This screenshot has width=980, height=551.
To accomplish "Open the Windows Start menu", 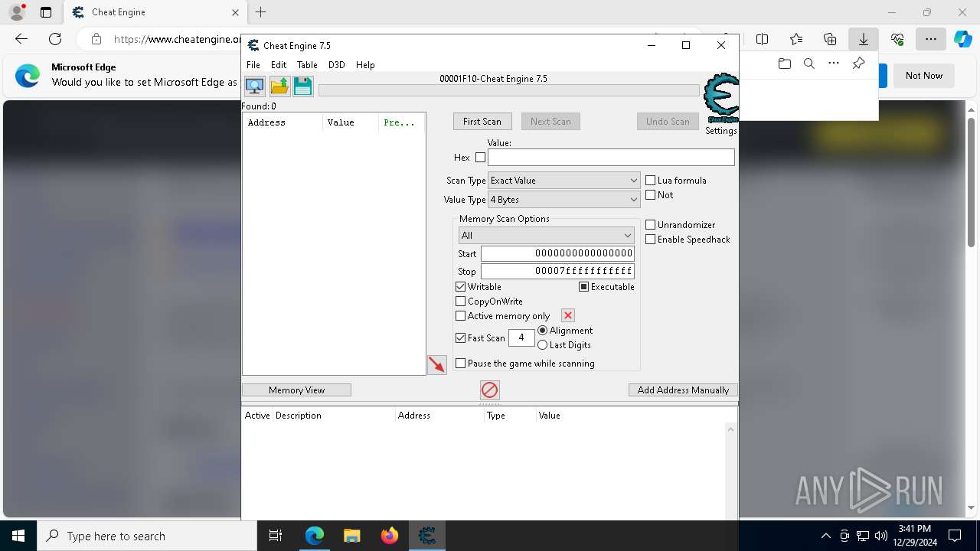I will pos(18,536).
